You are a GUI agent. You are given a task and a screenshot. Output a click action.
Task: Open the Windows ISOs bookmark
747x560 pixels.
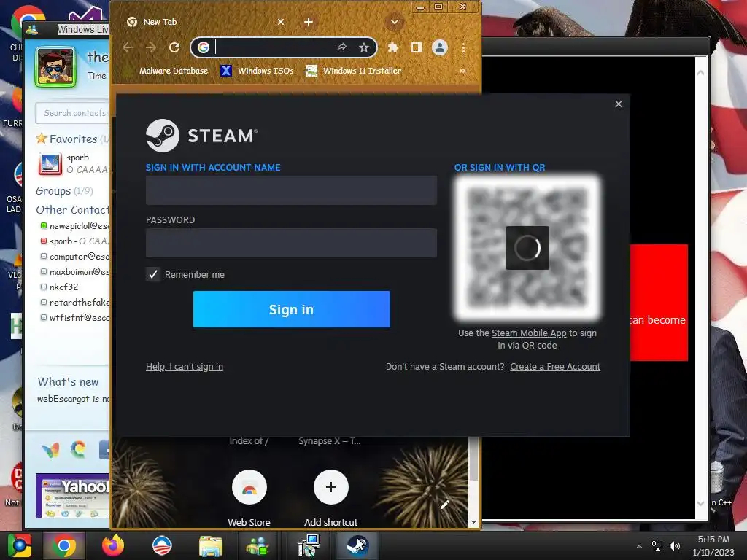(258, 71)
